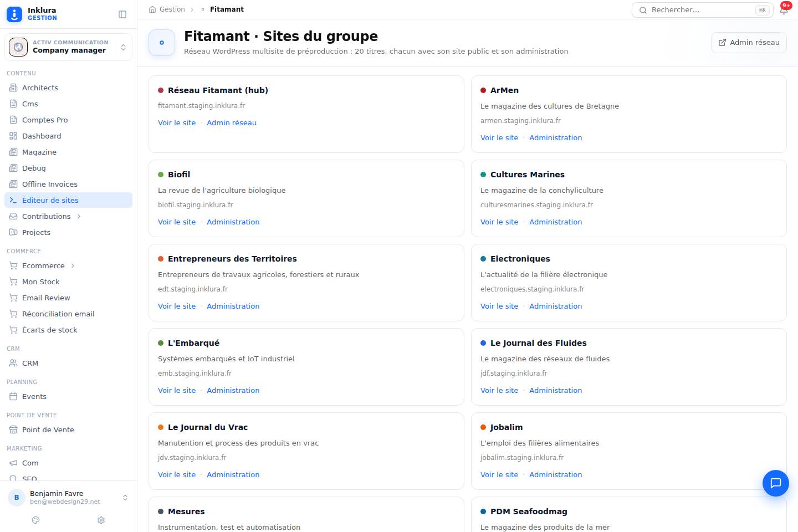Open Administration for Cultures Marines
The height and width of the screenshot is (532, 798).
tap(555, 222)
